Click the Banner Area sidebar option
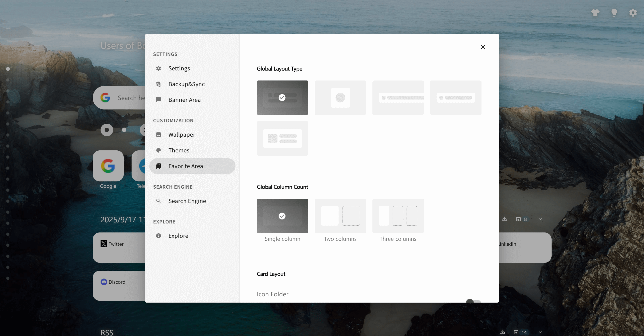Image resolution: width=644 pixels, height=336 pixels. click(184, 100)
